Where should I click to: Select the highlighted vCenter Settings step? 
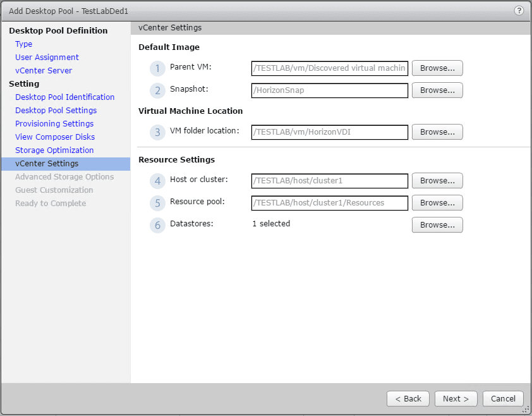[47, 164]
